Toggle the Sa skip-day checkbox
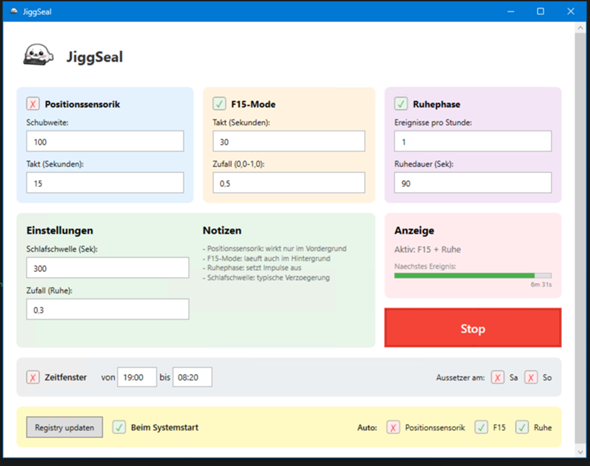Viewport: 590px width, 466px height. 497,377
